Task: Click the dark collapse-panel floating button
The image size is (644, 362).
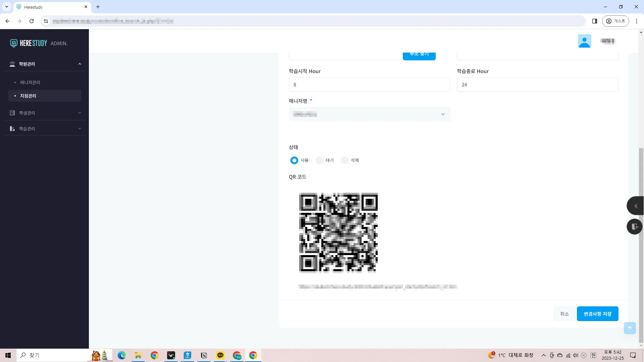Action: (x=635, y=206)
